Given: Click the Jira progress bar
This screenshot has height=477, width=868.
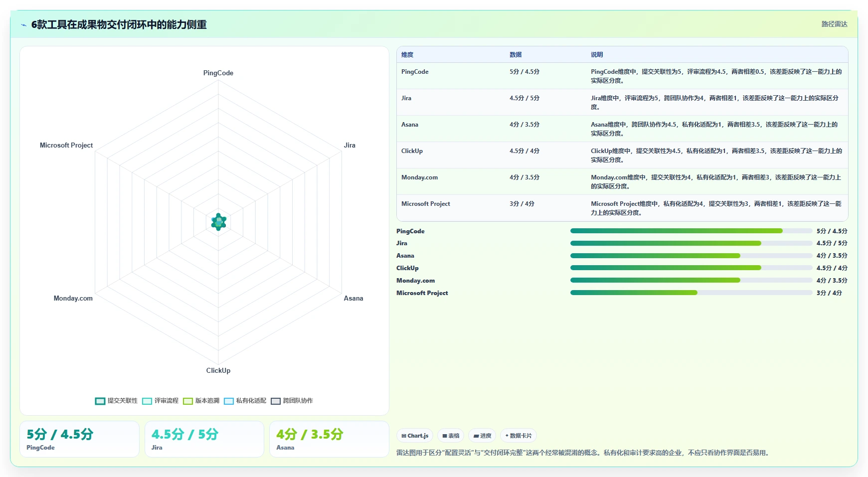Looking at the screenshot, I should pyautogui.click(x=691, y=243).
